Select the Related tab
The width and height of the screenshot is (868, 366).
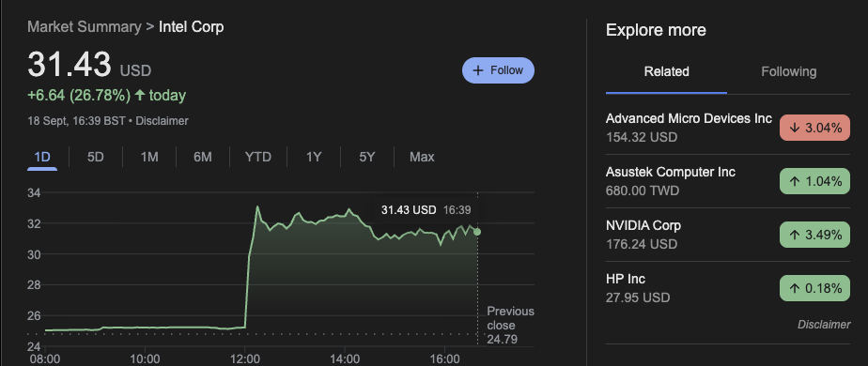point(667,72)
